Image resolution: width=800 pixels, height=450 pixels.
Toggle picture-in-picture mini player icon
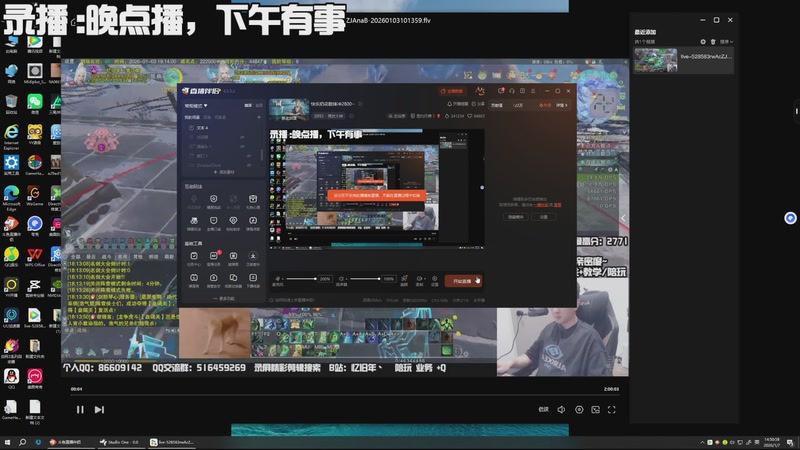[x=595, y=410]
